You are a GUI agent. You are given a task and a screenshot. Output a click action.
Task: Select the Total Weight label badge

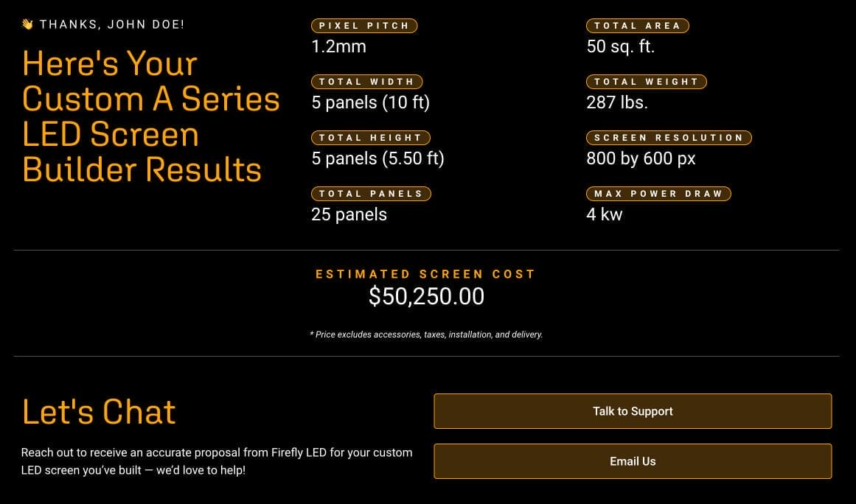tap(647, 82)
